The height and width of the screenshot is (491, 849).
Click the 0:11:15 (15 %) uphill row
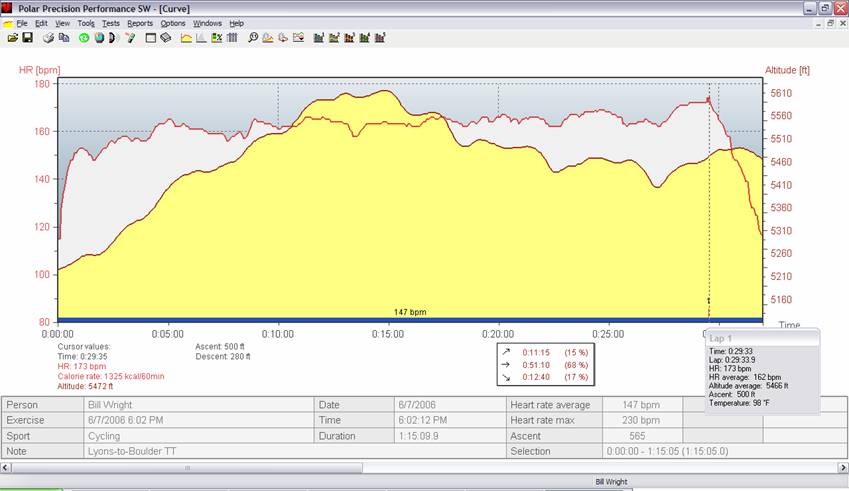(x=546, y=352)
